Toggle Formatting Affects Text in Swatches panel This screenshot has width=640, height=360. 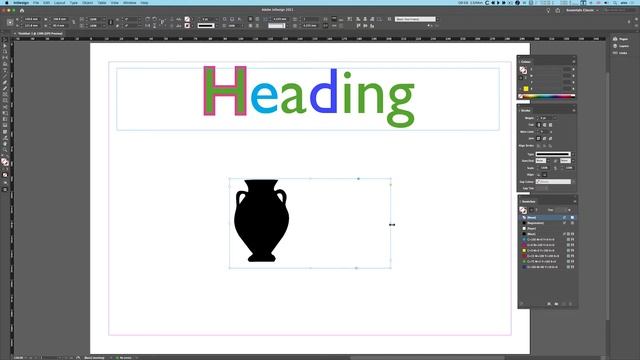pyautogui.click(x=537, y=210)
